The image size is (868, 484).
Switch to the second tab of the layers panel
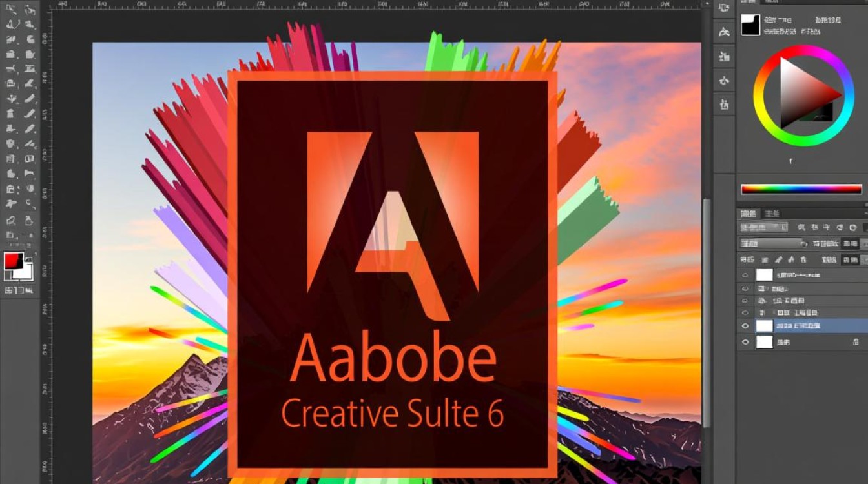771,214
